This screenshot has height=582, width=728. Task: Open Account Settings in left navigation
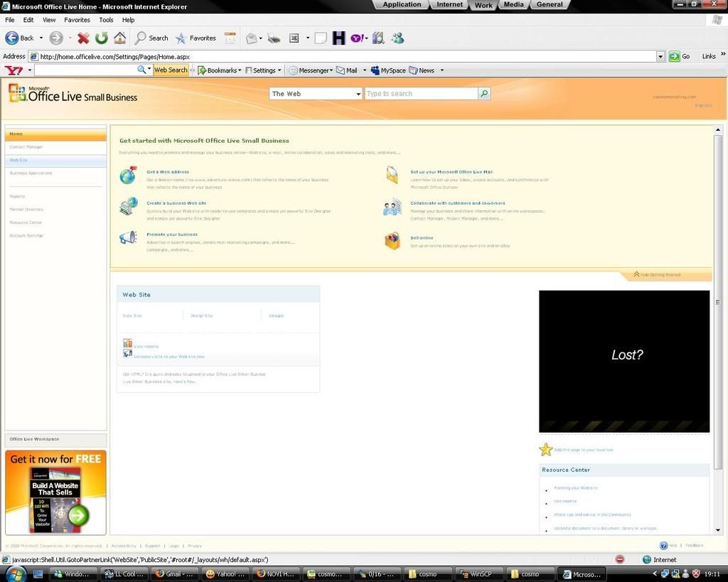(26, 236)
